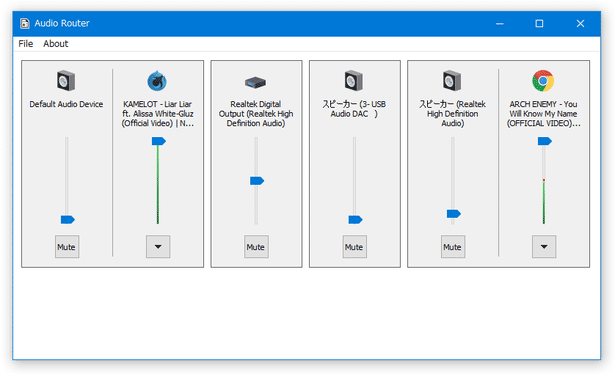Mute the Default Audio Device
Image resolution: width=615 pixels, height=374 pixels.
[67, 247]
